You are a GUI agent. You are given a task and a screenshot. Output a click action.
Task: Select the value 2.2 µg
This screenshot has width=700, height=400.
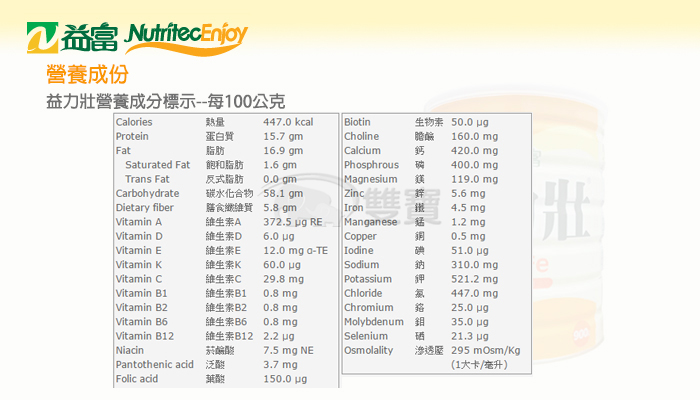pyautogui.click(x=279, y=336)
